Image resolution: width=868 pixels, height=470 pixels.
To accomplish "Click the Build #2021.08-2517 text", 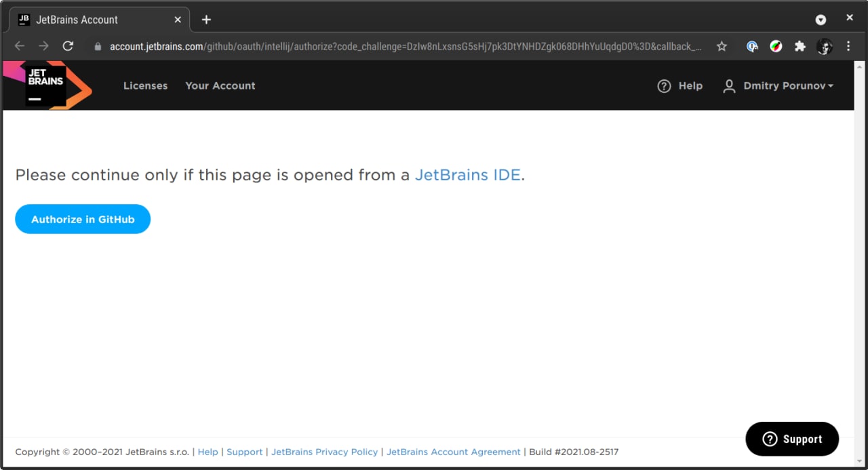I will pos(574,452).
